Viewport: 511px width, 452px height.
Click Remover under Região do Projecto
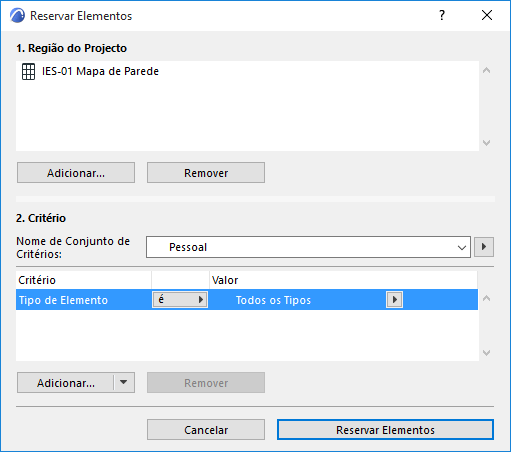(x=206, y=173)
